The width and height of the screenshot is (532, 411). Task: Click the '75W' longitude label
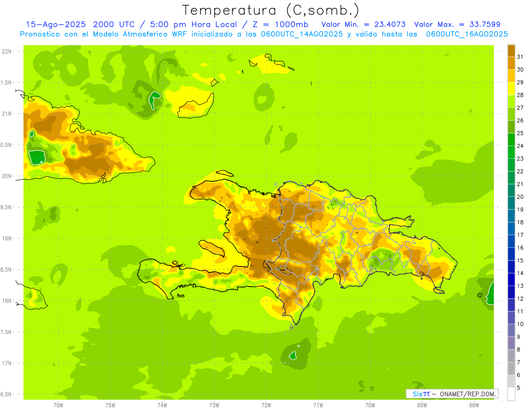[110, 405]
